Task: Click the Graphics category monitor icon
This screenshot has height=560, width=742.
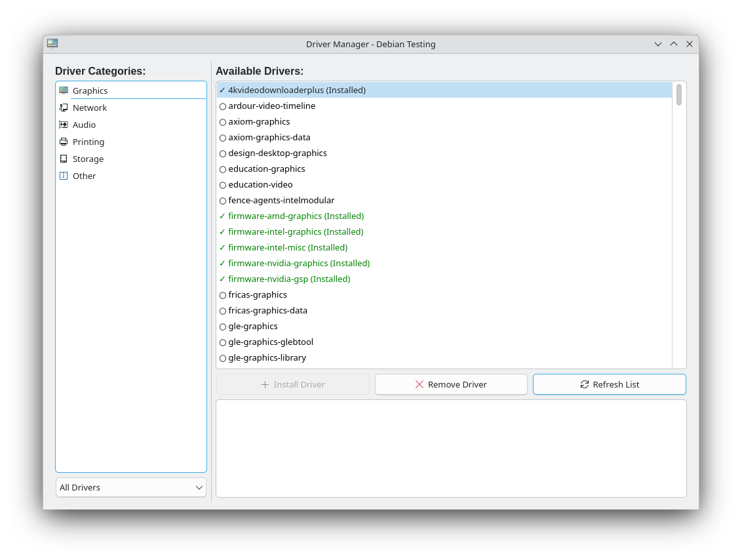Action: tap(64, 90)
